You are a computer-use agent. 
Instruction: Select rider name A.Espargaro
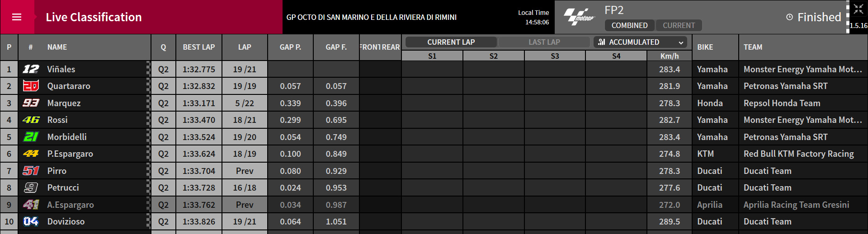[x=71, y=205]
